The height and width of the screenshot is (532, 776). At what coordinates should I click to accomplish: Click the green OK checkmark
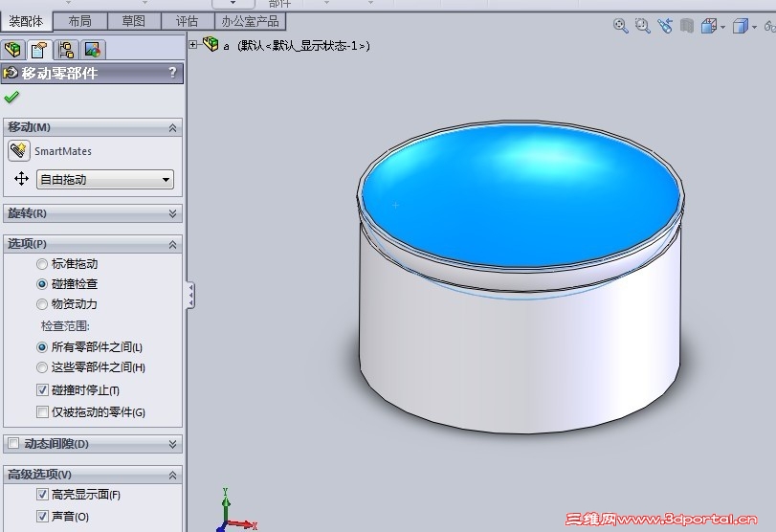[x=11, y=97]
